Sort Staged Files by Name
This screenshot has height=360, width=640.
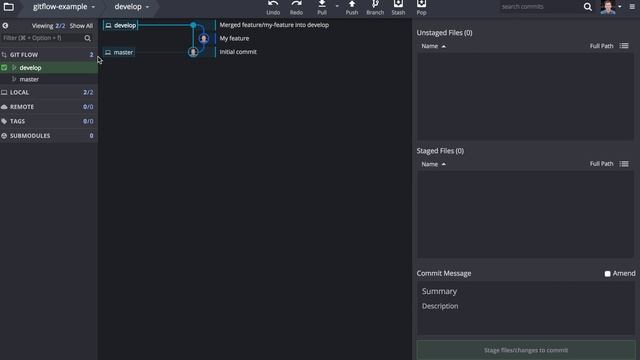[433, 164]
